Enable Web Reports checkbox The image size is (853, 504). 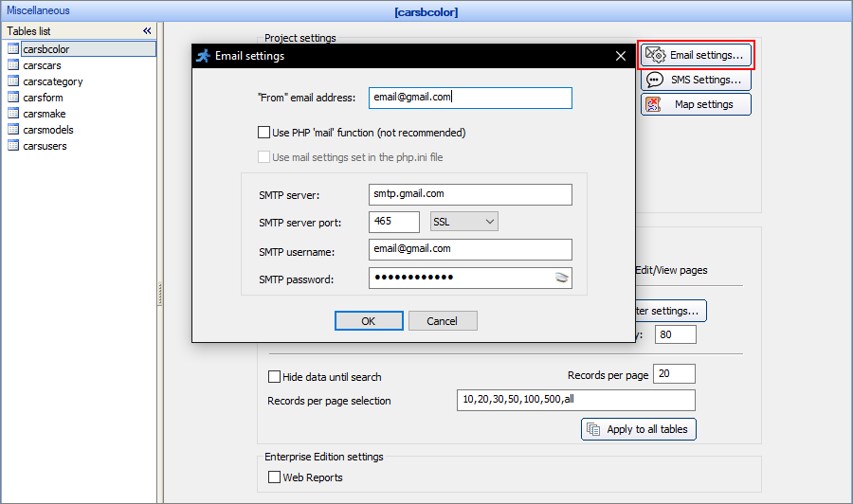pos(274,477)
